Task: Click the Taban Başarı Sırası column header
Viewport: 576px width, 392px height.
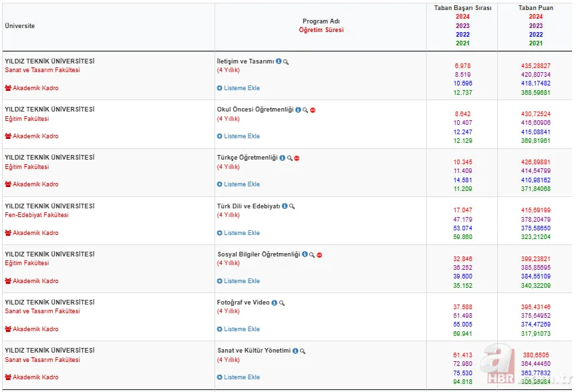Action: pos(462,8)
